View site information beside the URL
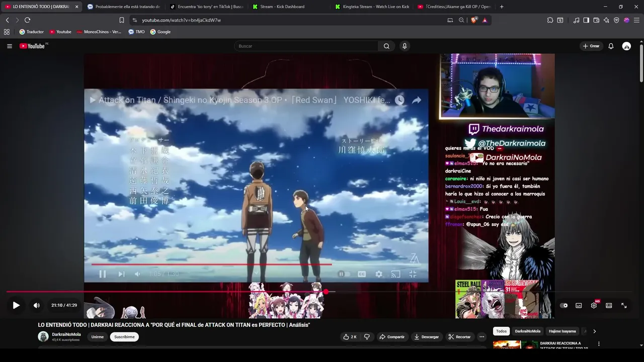 (x=134, y=20)
